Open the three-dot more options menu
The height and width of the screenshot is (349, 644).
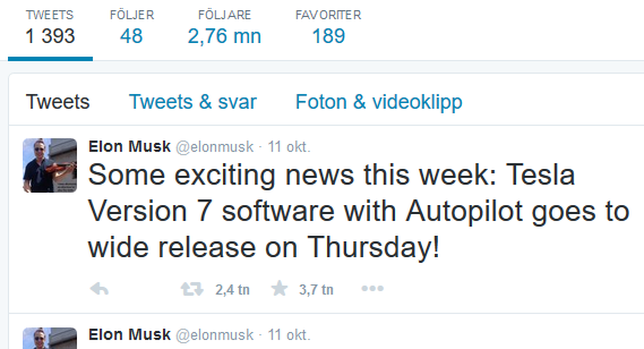tap(372, 289)
